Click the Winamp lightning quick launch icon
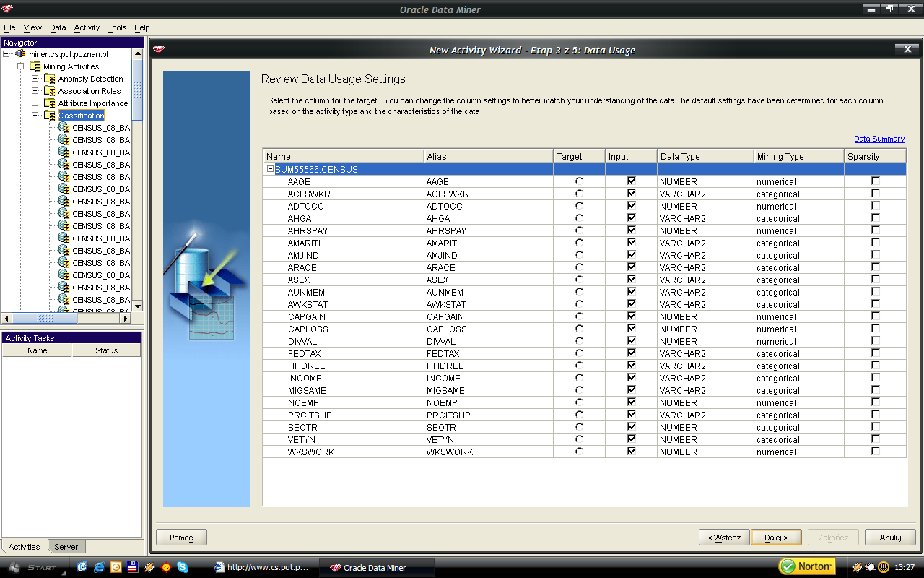Viewport: 924px width, 578px height. [x=149, y=567]
